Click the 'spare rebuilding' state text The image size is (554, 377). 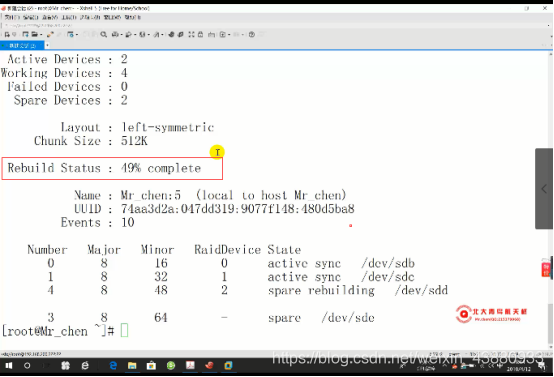[x=321, y=290]
